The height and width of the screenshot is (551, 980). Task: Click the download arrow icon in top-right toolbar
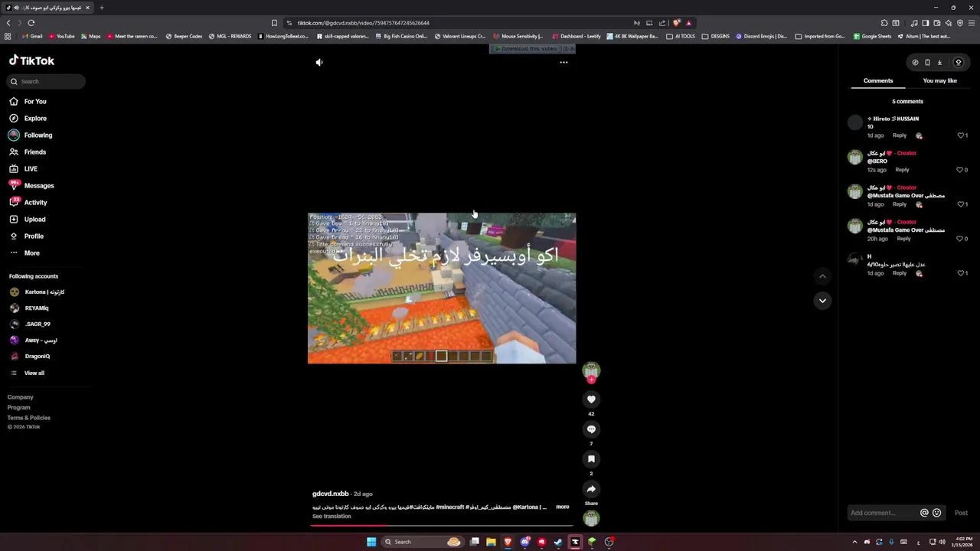tap(939, 63)
